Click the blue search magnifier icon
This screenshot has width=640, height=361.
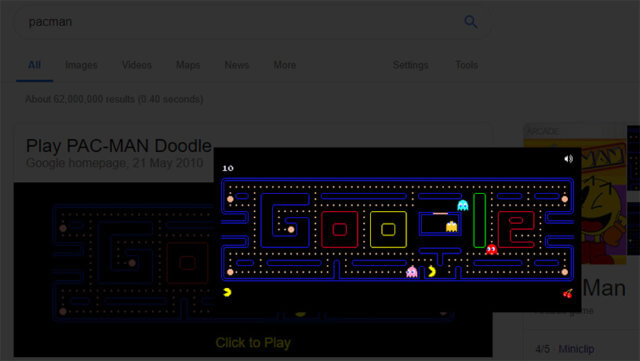pos(471,22)
